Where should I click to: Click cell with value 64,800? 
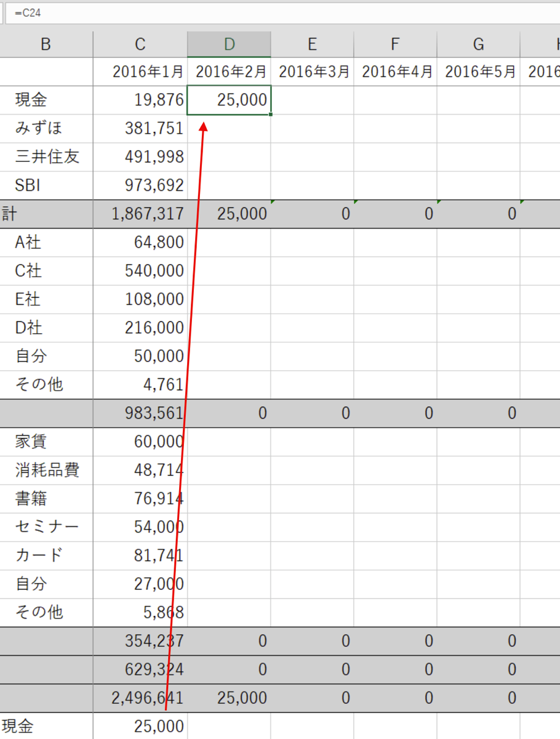click(x=140, y=242)
